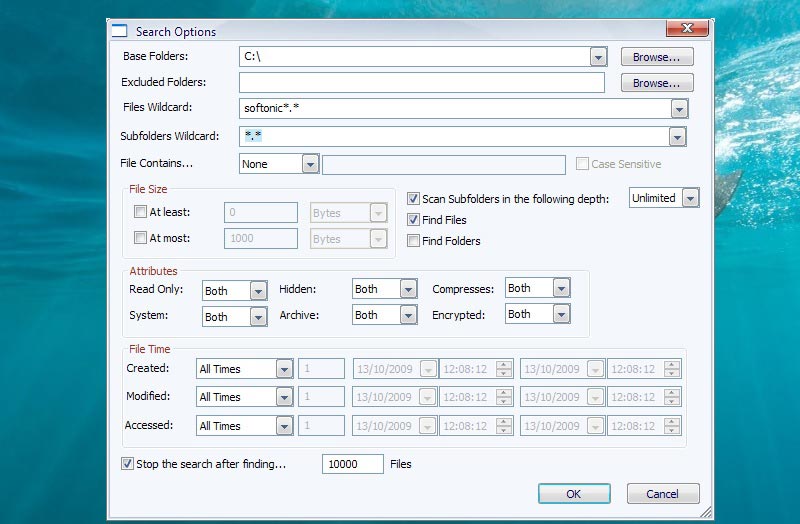This screenshot has height=524, width=800.
Task: Toggle Scan Subfolders checkbox
Action: [x=414, y=199]
